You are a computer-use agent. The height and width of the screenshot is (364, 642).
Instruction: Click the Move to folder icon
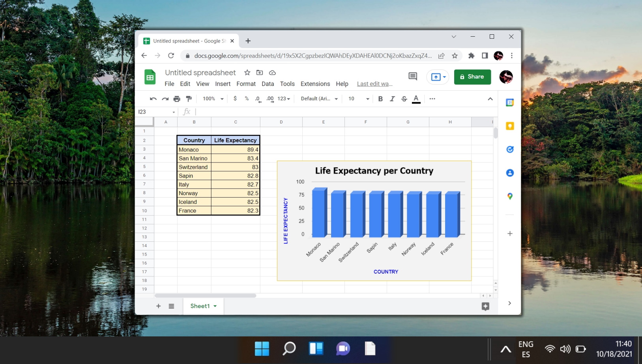[260, 73]
